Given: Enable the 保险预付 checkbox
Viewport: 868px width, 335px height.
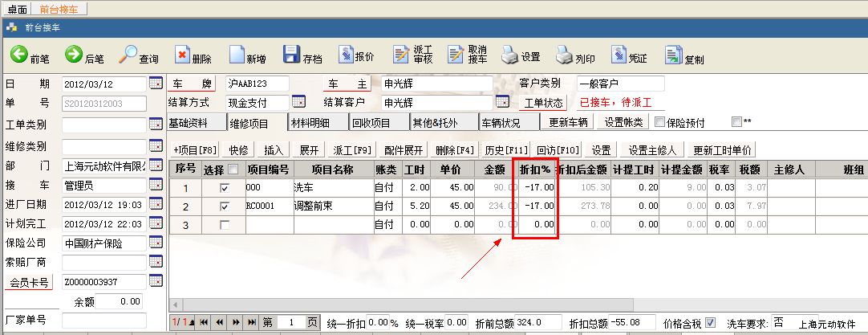Looking at the screenshot, I should [x=660, y=122].
